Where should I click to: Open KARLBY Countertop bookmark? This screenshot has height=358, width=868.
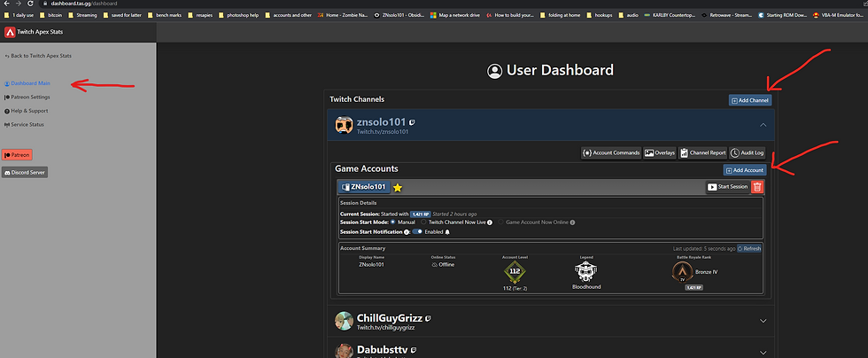click(x=670, y=16)
